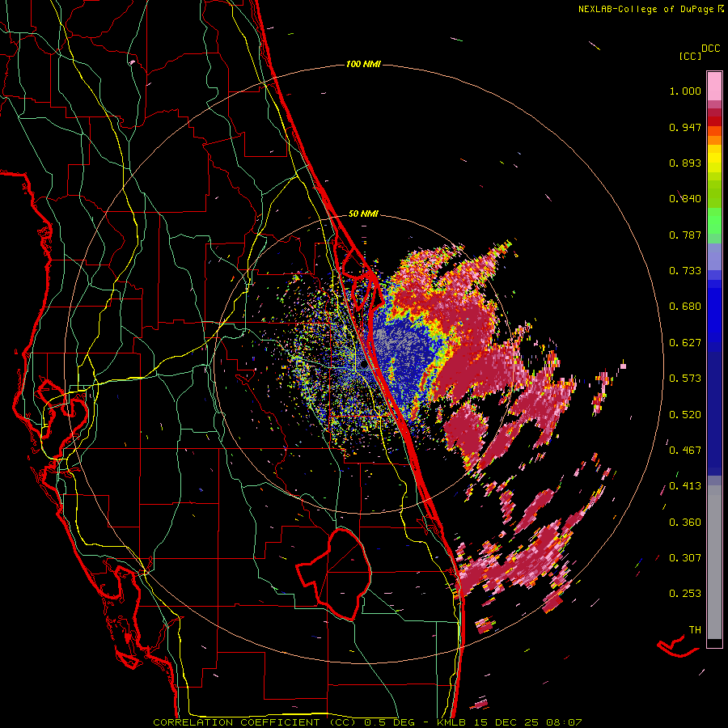Click the Lake Okeechobee outline on the map
Viewport: 728px width, 728px height.
tap(334, 574)
